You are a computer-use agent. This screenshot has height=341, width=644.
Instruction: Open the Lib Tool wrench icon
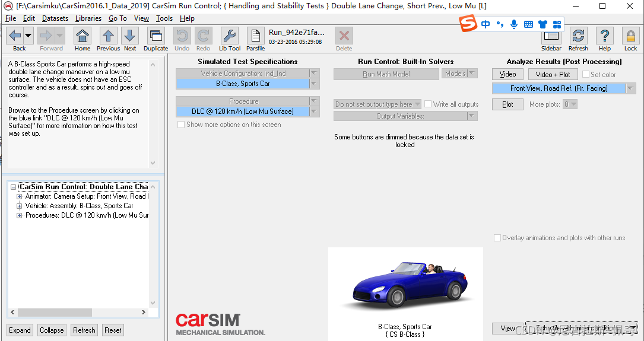click(x=230, y=36)
